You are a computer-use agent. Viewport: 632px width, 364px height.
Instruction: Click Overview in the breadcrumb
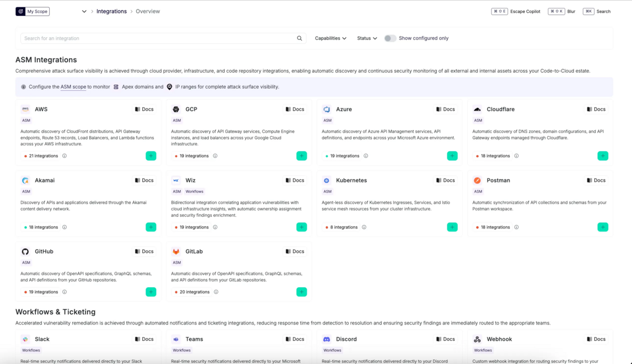(x=147, y=11)
